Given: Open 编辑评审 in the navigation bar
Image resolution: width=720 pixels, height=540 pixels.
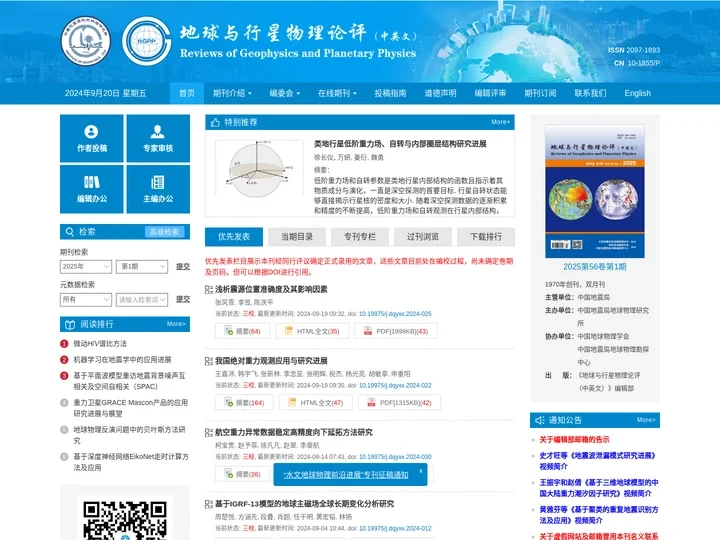Looking at the screenshot, I should [490, 93].
